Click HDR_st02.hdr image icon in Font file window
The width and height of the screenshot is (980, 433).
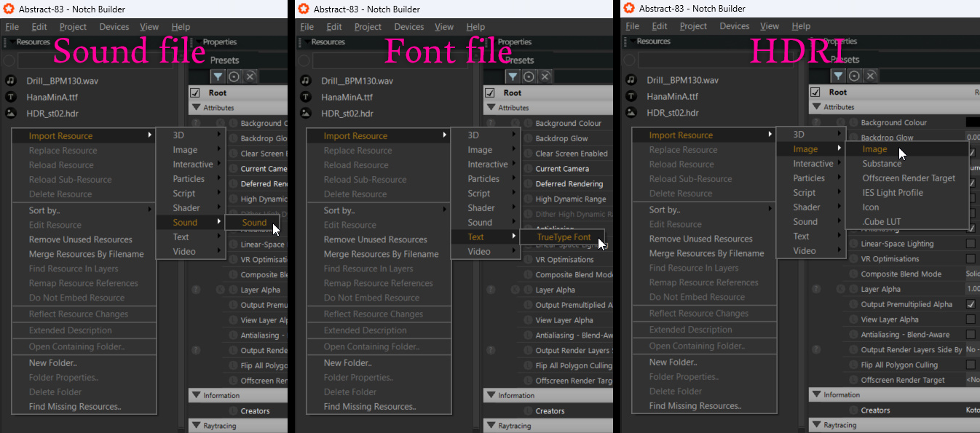point(305,113)
